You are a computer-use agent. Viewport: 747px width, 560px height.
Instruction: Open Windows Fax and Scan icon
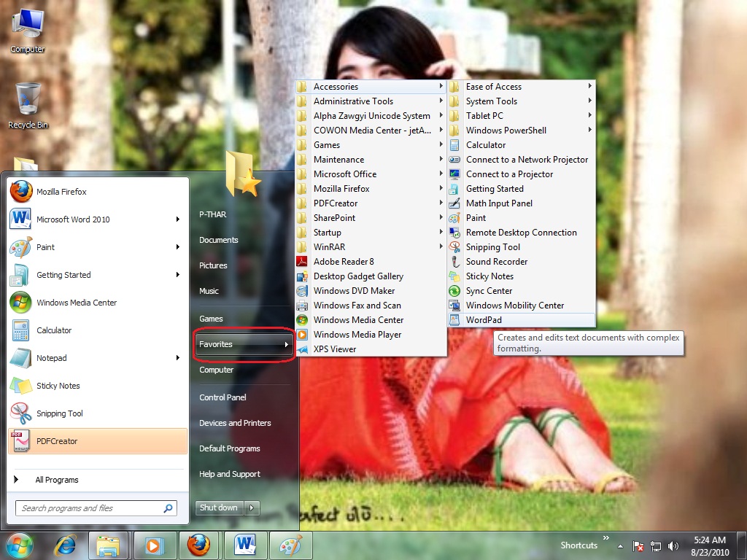pyautogui.click(x=302, y=306)
